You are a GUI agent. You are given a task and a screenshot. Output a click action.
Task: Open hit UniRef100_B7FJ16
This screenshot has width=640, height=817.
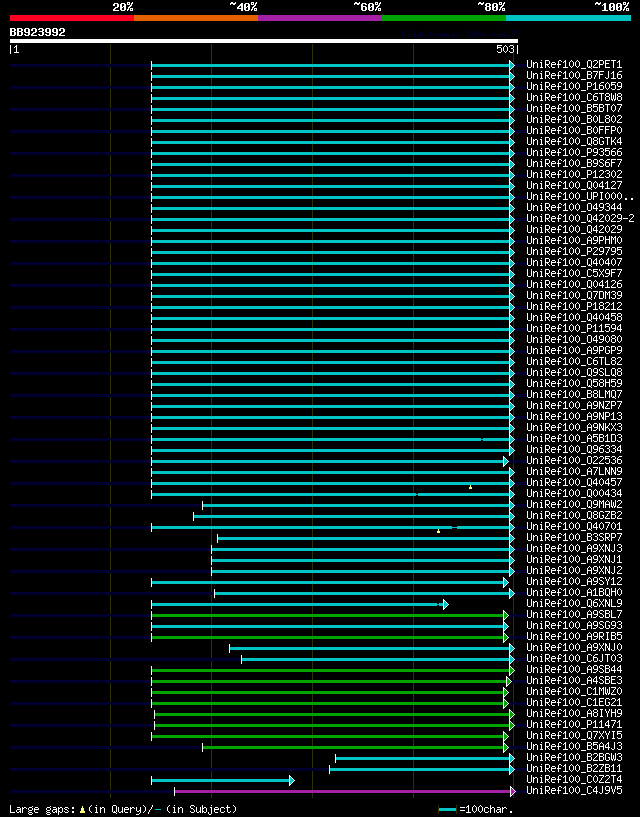tap(574, 76)
